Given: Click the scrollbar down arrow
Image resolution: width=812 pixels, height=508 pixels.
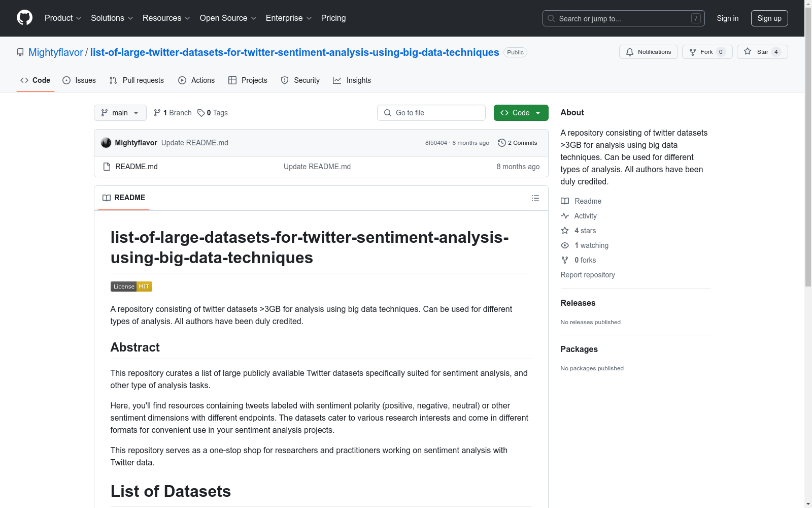Looking at the screenshot, I should click(x=808, y=504).
